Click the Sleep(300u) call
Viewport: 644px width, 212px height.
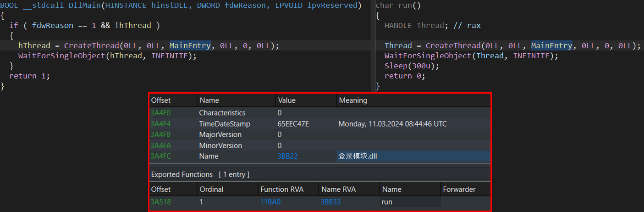412,66
